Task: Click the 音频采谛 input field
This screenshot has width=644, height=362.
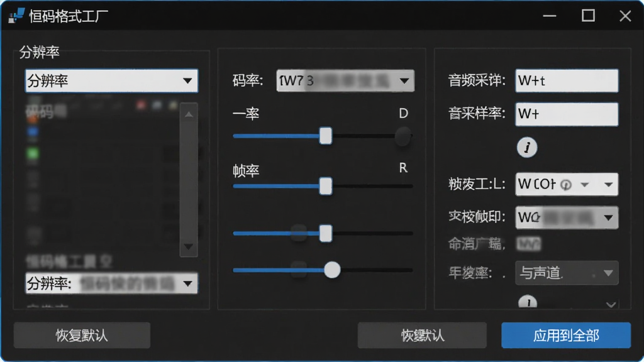Action: (x=567, y=80)
